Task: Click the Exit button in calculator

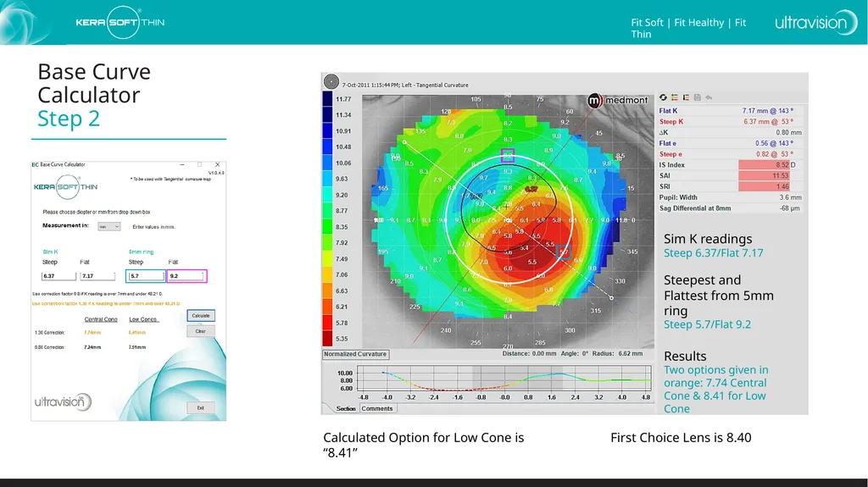Action: click(x=200, y=408)
